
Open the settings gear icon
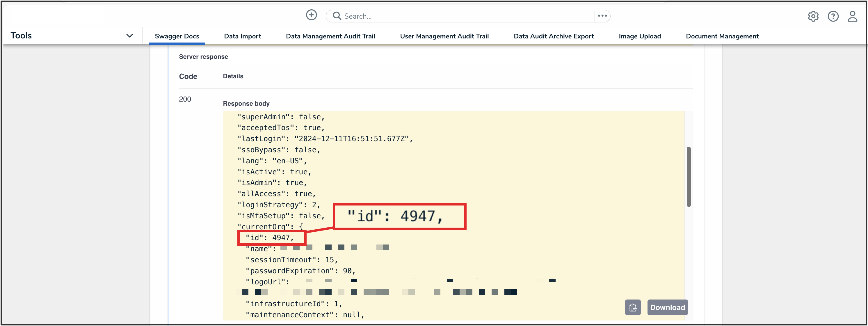(x=813, y=16)
